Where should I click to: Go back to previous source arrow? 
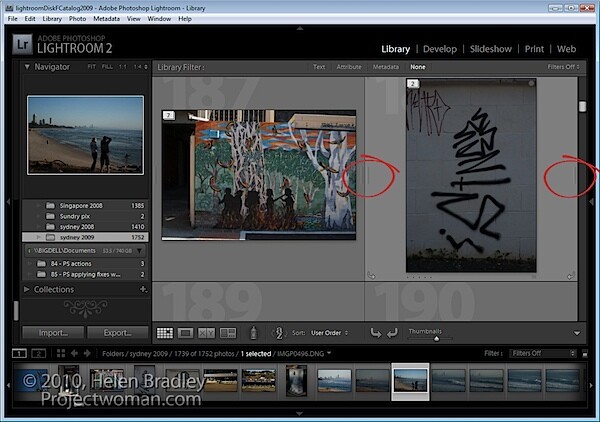74,353
